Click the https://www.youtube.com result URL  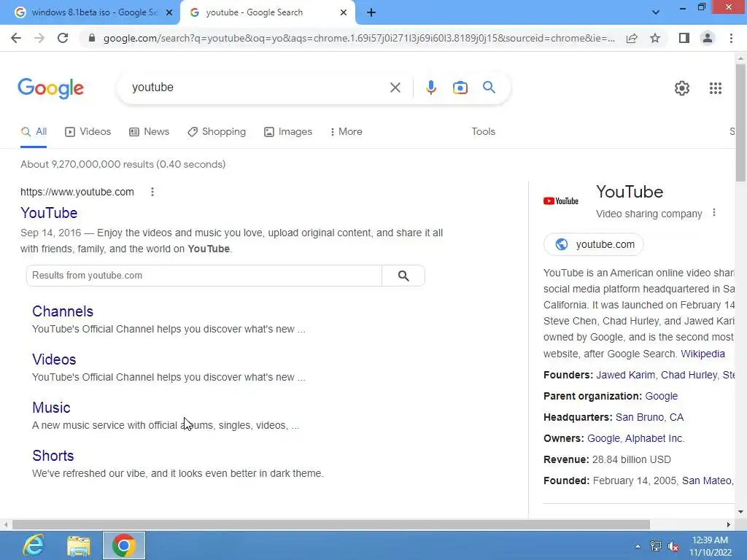tap(77, 192)
